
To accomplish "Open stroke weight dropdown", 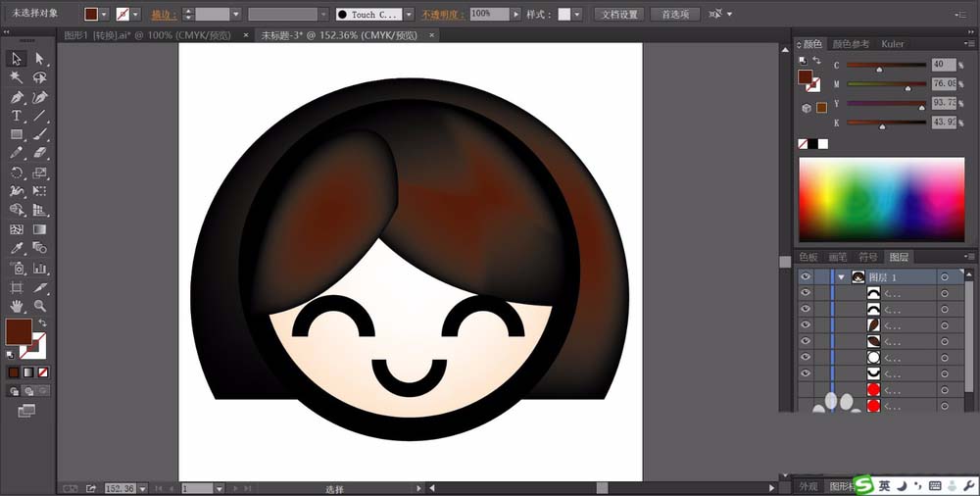I will click(235, 14).
